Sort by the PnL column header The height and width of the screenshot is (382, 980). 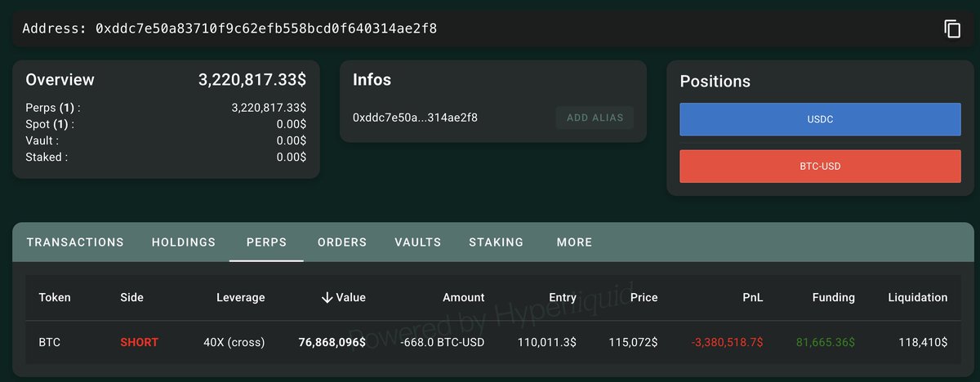click(753, 298)
